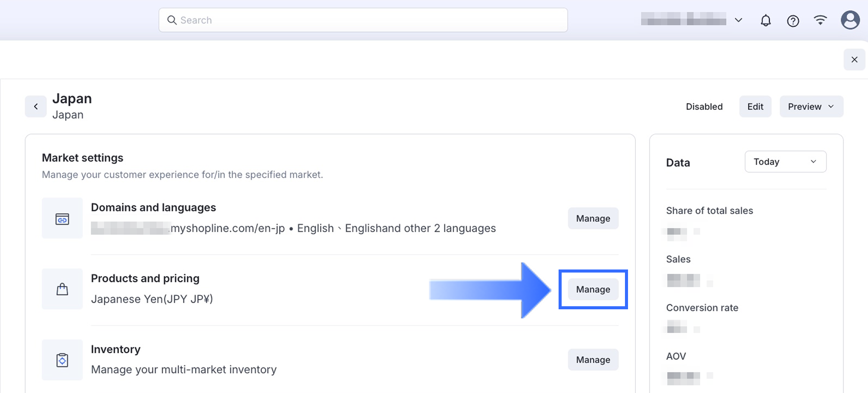Open the Today date range dropdown
The height and width of the screenshot is (393, 868).
pyautogui.click(x=785, y=162)
